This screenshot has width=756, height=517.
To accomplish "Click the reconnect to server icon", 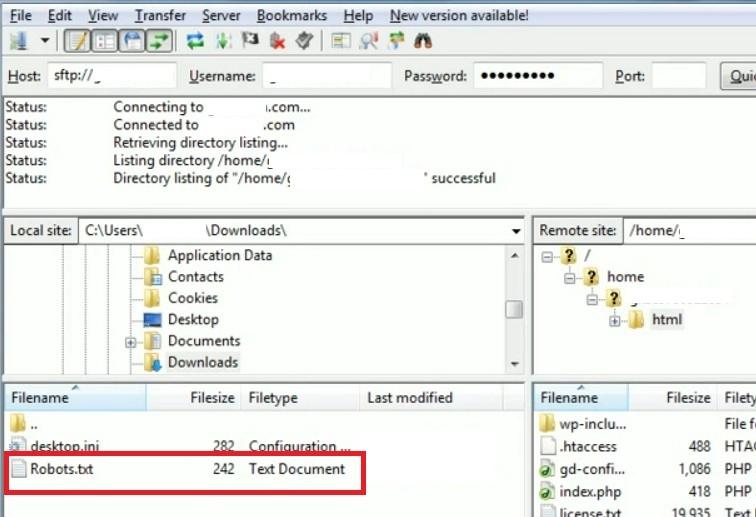I will coord(305,41).
